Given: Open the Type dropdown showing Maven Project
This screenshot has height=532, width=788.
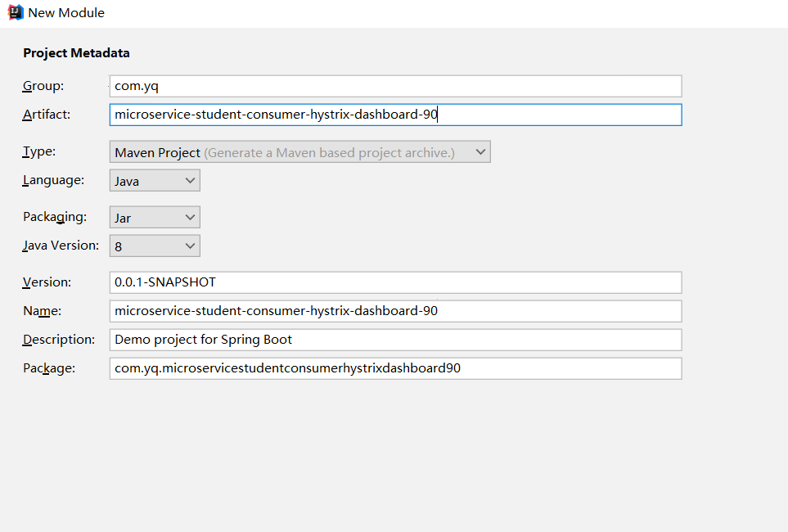Looking at the screenshot, I should click(300, 152).
